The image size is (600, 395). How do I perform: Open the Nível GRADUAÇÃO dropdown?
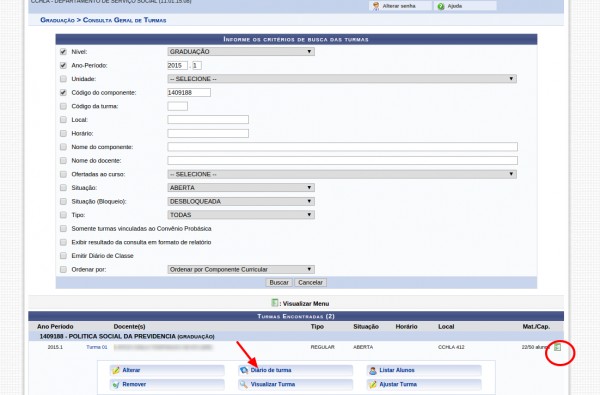pyautogui.click(x=241, y=52)
